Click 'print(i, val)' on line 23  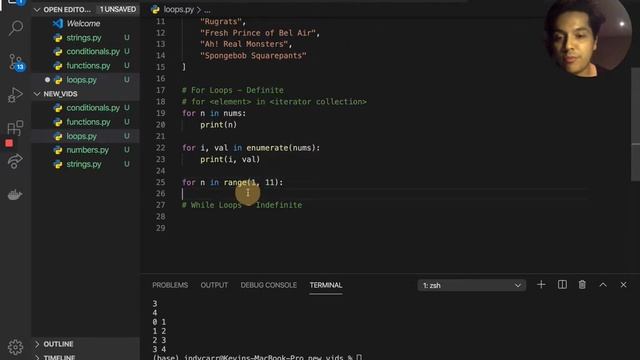point(230,159)
